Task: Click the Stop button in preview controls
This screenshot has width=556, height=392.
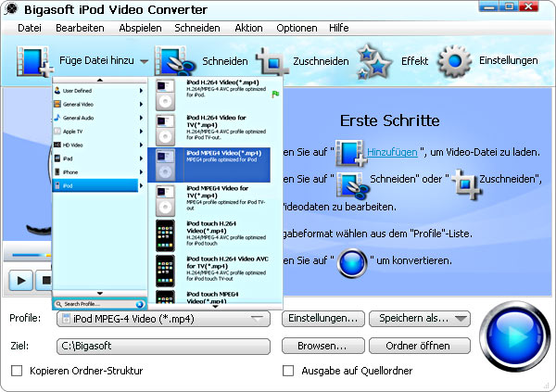Action: pos(44,280)
